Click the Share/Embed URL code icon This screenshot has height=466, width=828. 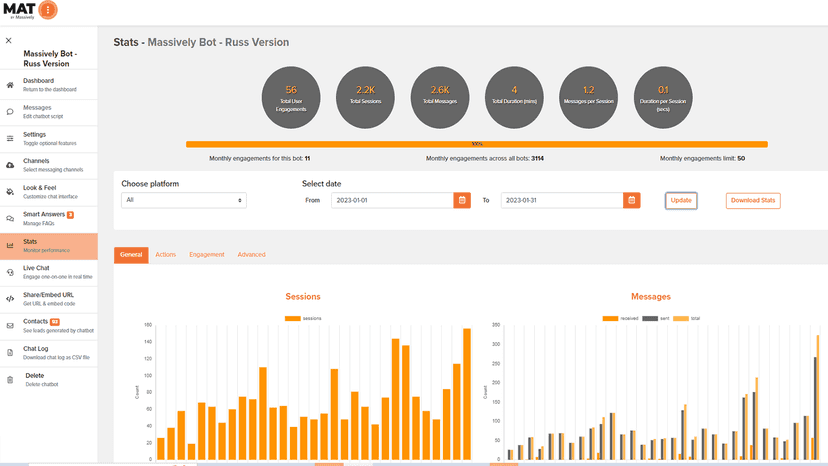tap(10, 299)
